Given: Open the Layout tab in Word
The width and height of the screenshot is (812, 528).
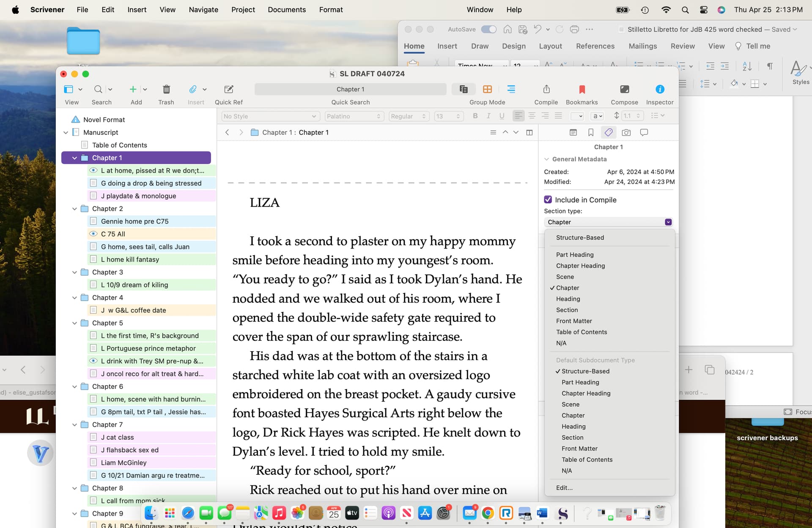Looking at the screenshot, I should (x=550, y=46).
